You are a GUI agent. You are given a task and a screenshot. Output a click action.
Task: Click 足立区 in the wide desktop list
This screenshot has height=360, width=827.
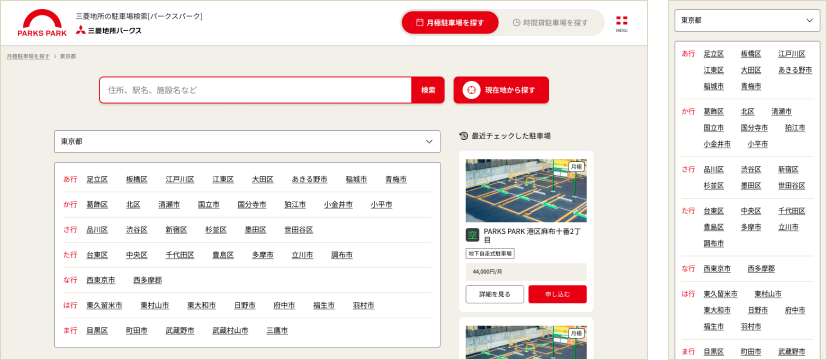point(97,180)
